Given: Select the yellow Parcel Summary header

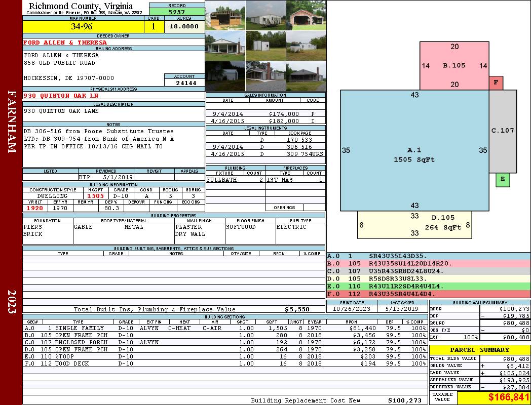Looking at the screenshot, I should (480, 350).
